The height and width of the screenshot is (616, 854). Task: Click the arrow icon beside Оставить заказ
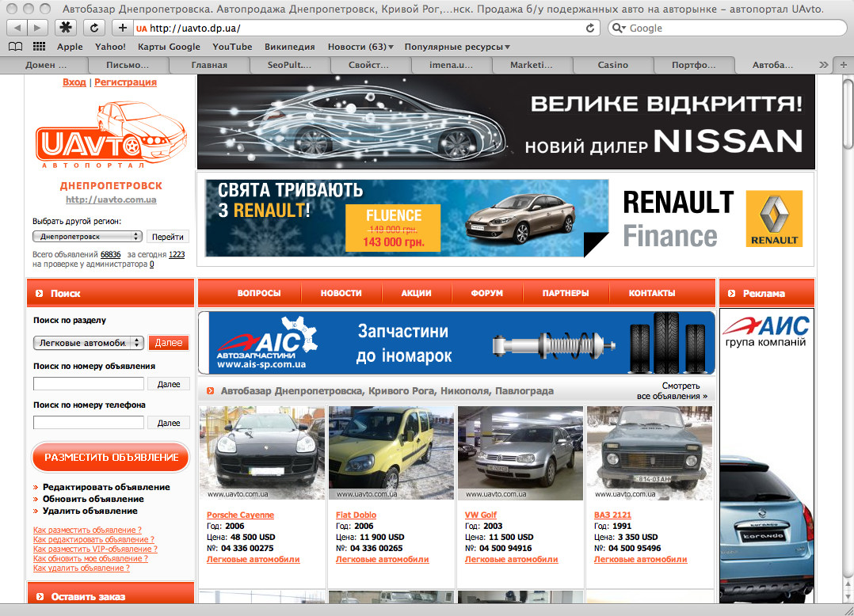coord(40,597)
